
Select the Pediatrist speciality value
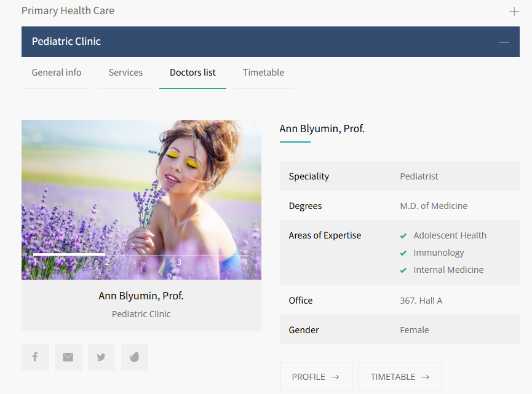(x=419, y=176)
